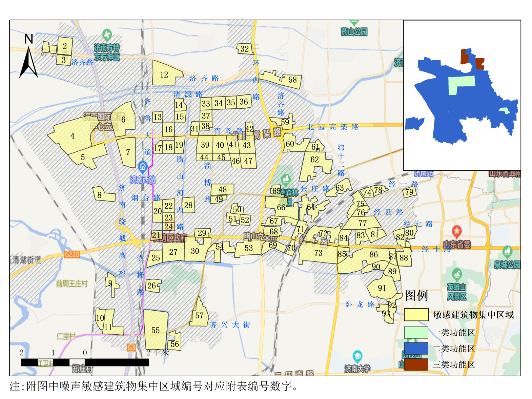Click the red star marker for 山东省委

(x=457, y=231)
